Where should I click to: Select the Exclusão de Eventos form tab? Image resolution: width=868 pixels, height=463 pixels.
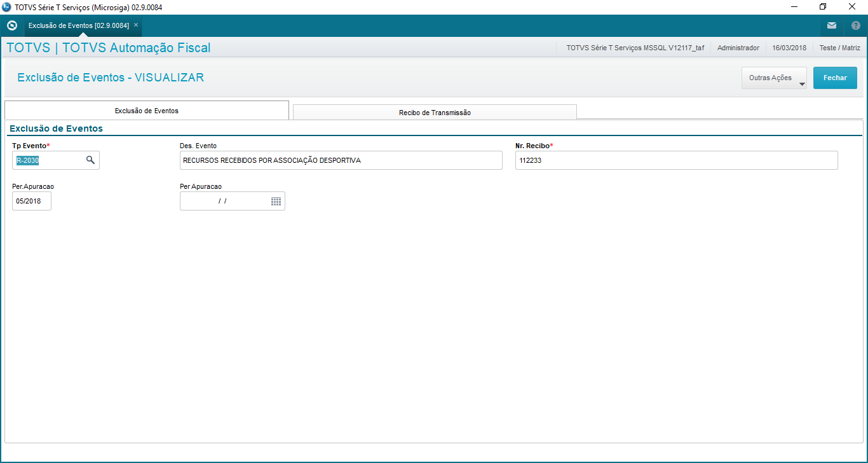(146, 110)
